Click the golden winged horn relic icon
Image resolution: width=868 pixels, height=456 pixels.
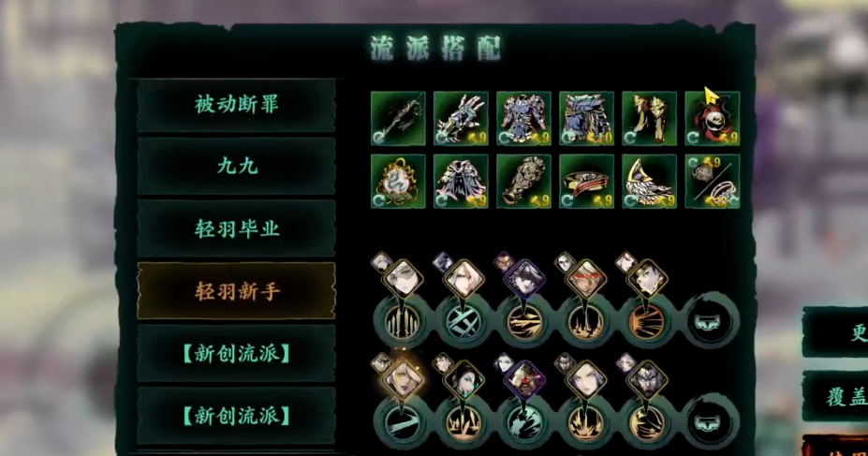click(649, 182)
